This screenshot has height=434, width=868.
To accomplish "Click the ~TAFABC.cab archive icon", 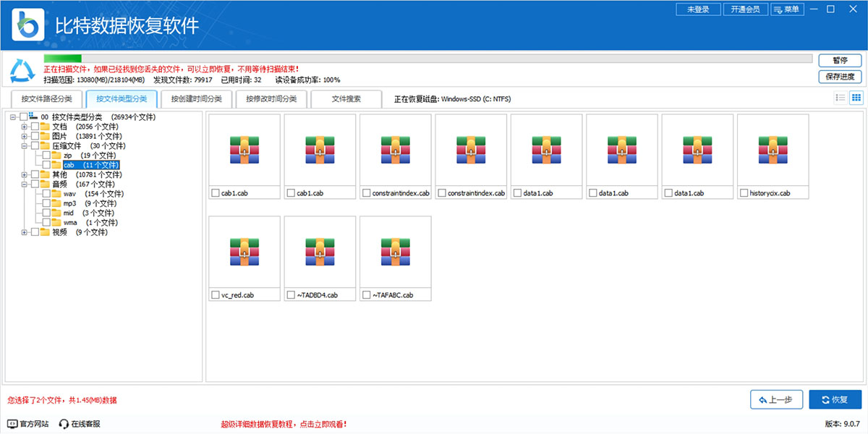I will tap(395, 251).
